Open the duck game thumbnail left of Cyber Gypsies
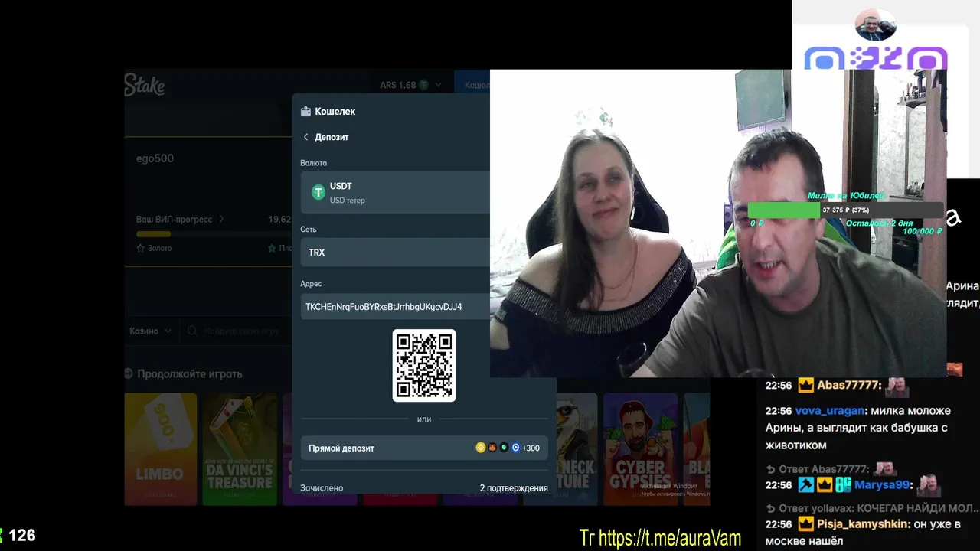This screenshot has height=551, width=980. [577, 449]
